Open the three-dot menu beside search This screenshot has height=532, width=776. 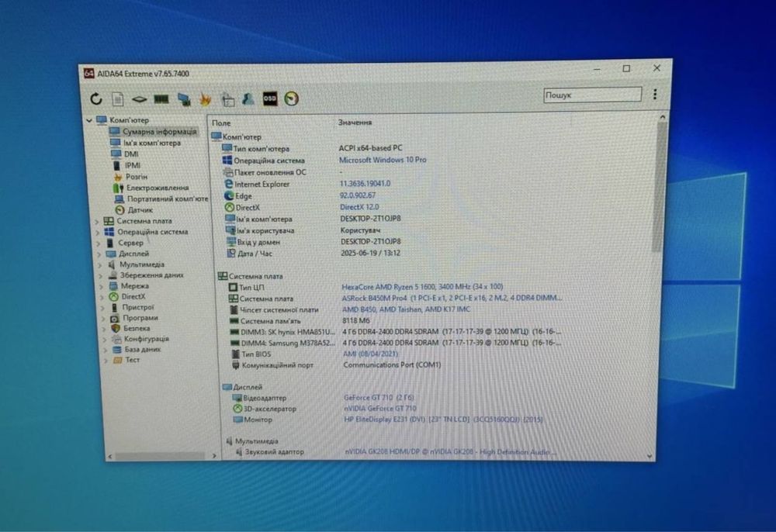pyautogui.click(x=655, y=95)
